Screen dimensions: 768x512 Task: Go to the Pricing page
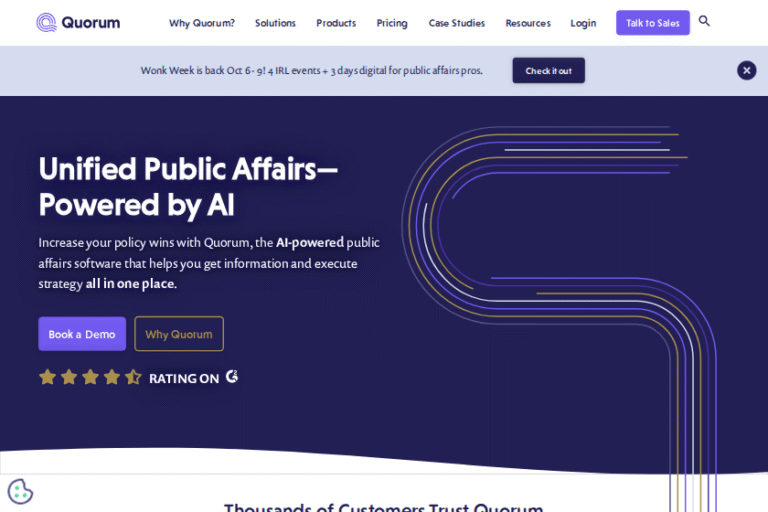[x=392, y=23]
